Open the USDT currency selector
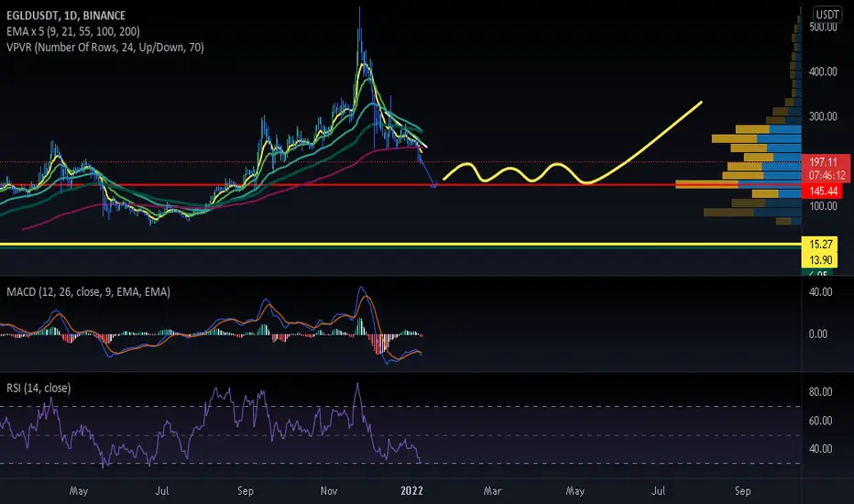 (827, 14)
